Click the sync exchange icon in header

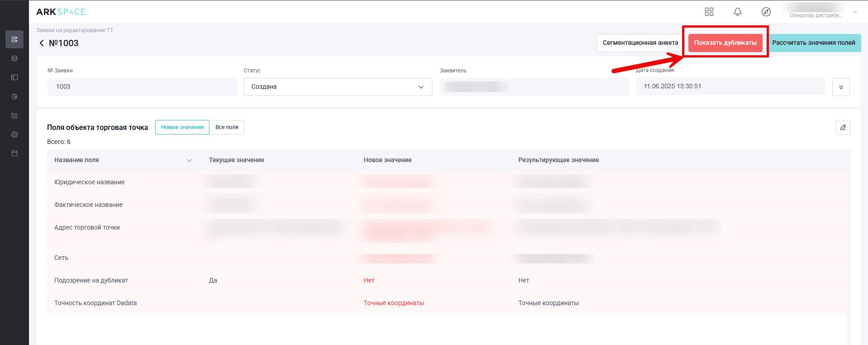point(766,12)
